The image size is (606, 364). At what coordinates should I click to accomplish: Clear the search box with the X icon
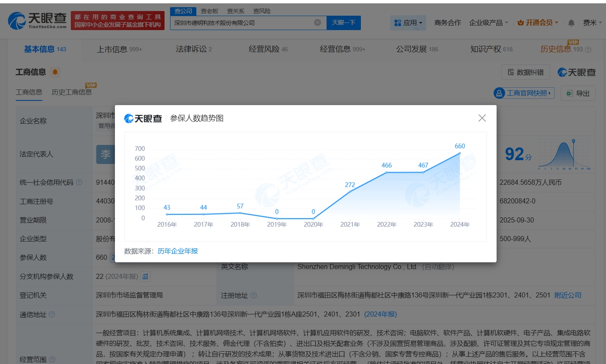tap(317, 22)
